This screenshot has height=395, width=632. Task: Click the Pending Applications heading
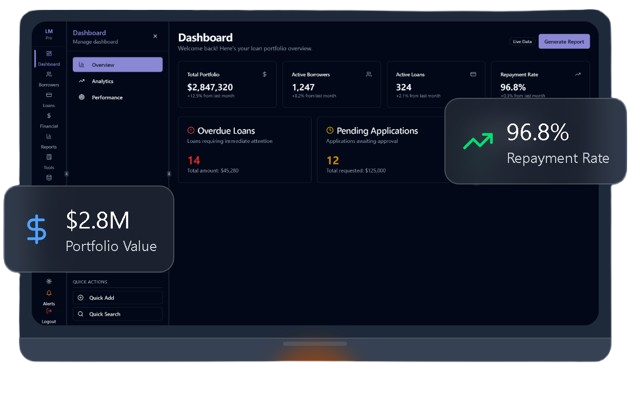(377, 131)
